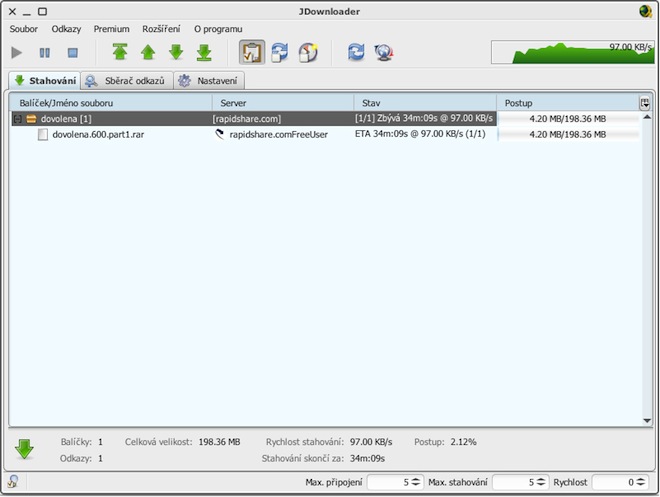Viewport: 660px width, 497px height.
Task: Open the Rozšíření menu
Action: [x=161, y=29]
